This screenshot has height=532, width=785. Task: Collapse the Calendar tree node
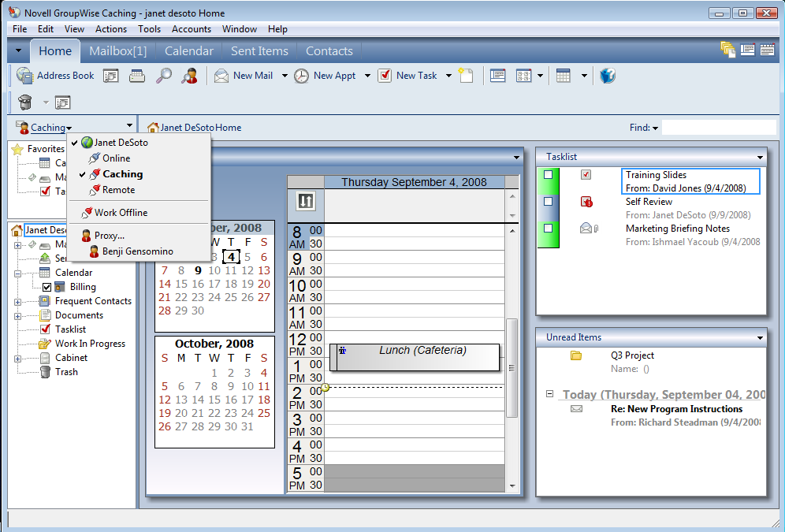[17, 273]
